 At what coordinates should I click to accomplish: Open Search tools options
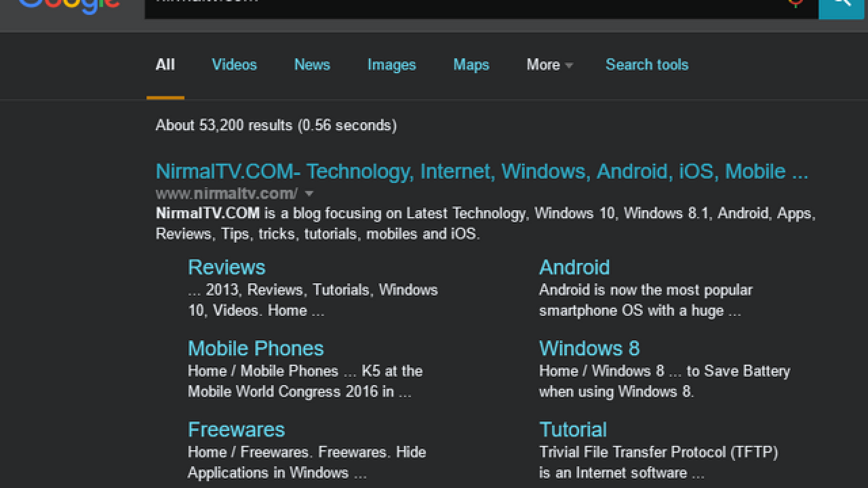click(647, 64)
